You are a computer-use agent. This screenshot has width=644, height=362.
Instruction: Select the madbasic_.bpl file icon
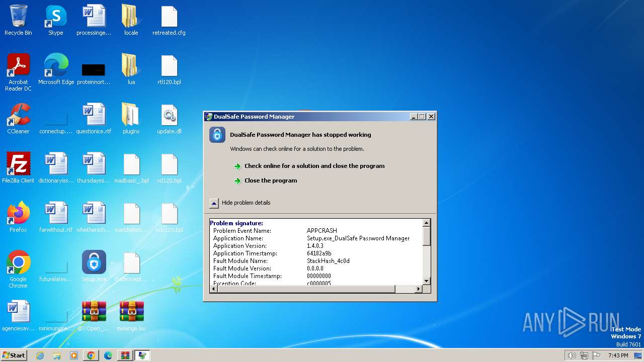pyautogui.click(x=131, y=168)
